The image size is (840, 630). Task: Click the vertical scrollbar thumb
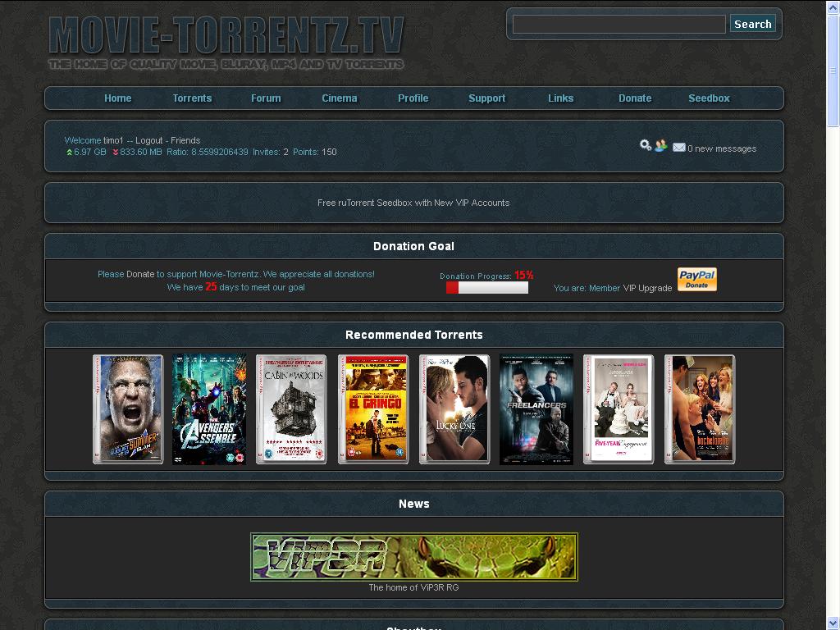(x=833, y=70)
